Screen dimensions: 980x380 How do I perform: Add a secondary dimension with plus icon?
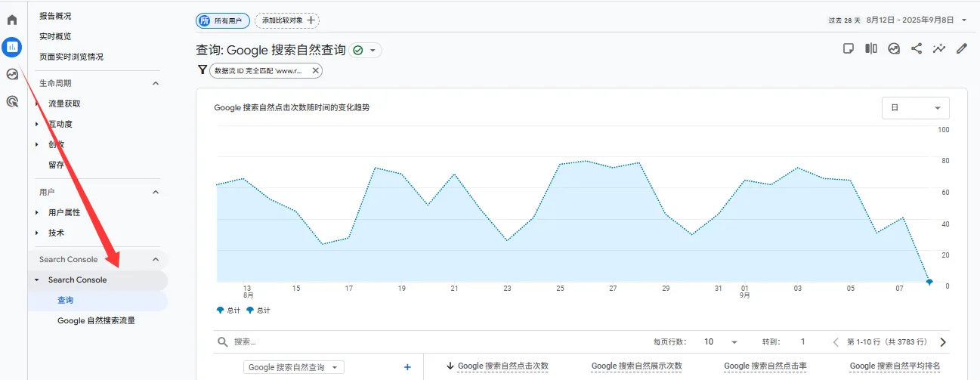[407, 367]
